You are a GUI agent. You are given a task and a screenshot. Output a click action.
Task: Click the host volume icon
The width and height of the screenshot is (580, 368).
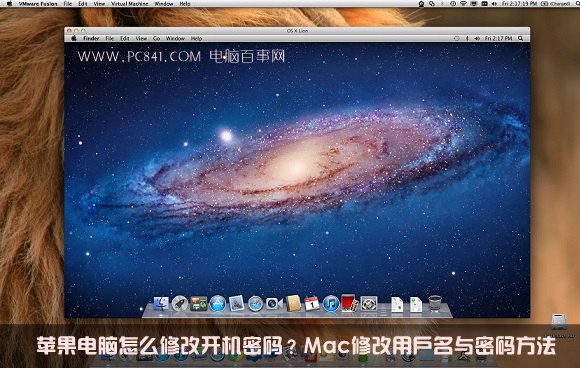point(494,4)
